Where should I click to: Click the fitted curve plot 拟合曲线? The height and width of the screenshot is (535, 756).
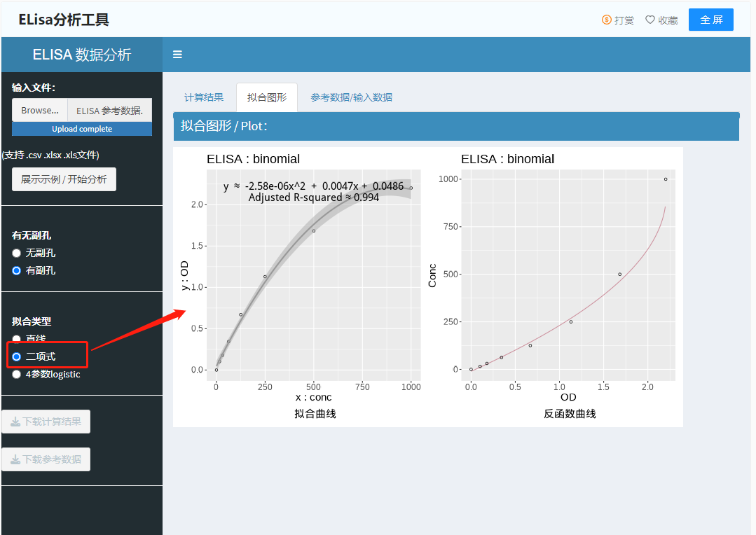coord(313,275)
